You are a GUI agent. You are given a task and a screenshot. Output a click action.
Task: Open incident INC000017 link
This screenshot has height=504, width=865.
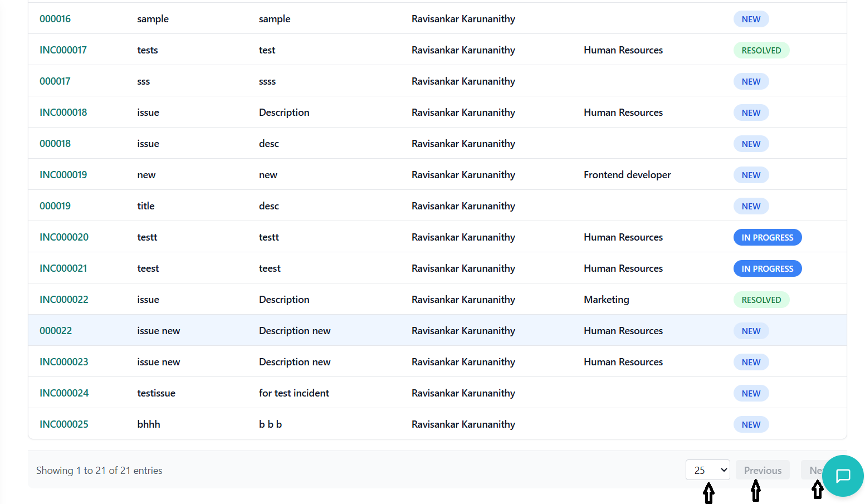tap(63, 50)
